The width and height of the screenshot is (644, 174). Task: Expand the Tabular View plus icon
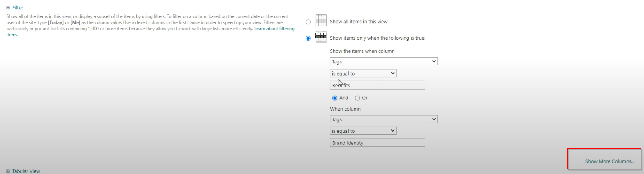[8, 171]
